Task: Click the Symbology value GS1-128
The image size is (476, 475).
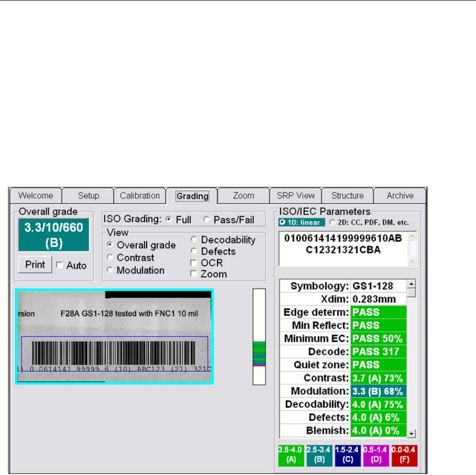Action: point(379,286)
